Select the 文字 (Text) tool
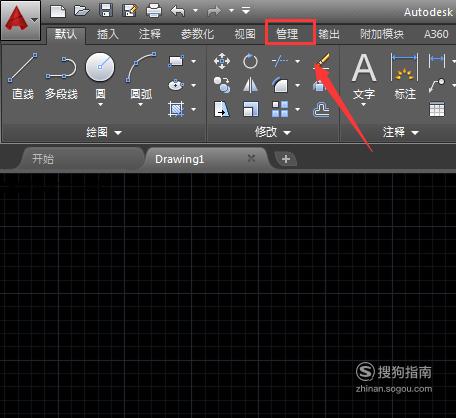Image resolution: width=456 pixels, height=418 pixels. 364,77
